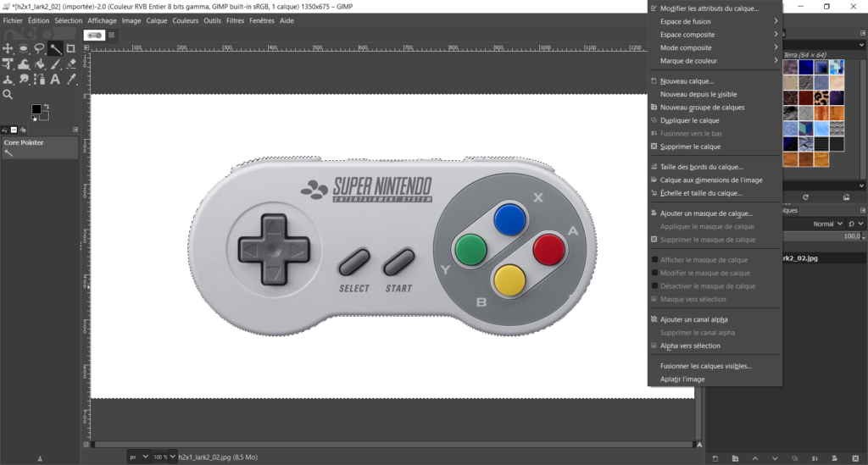The height and width of the screenshot is (465, 868).
Task: Select the Eraser tool
Action: click(71, 64)
